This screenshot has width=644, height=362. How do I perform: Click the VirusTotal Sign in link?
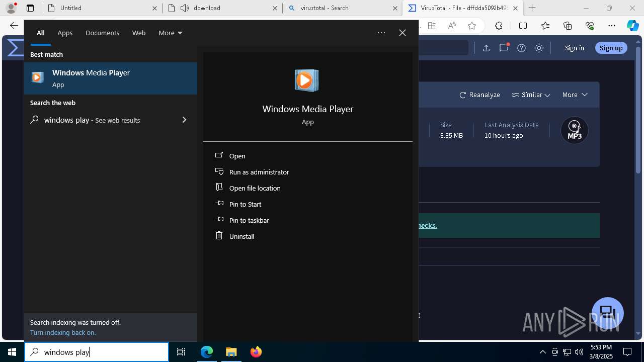click(575, 48)
